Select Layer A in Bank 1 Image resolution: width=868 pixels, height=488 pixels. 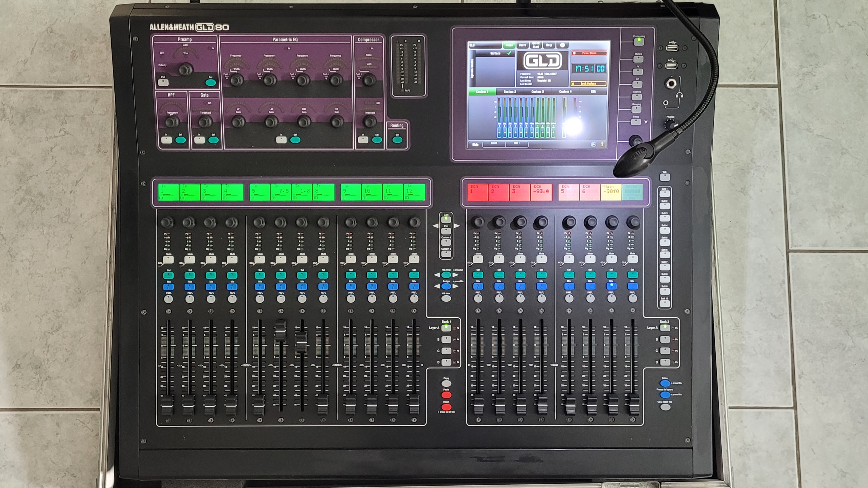[x=446, y=328]
